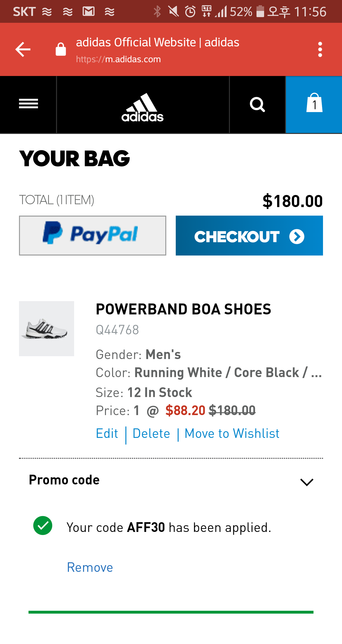Tap the Gmail notification icon
Viewport: 342px width, 644px height.
point(89,11)
